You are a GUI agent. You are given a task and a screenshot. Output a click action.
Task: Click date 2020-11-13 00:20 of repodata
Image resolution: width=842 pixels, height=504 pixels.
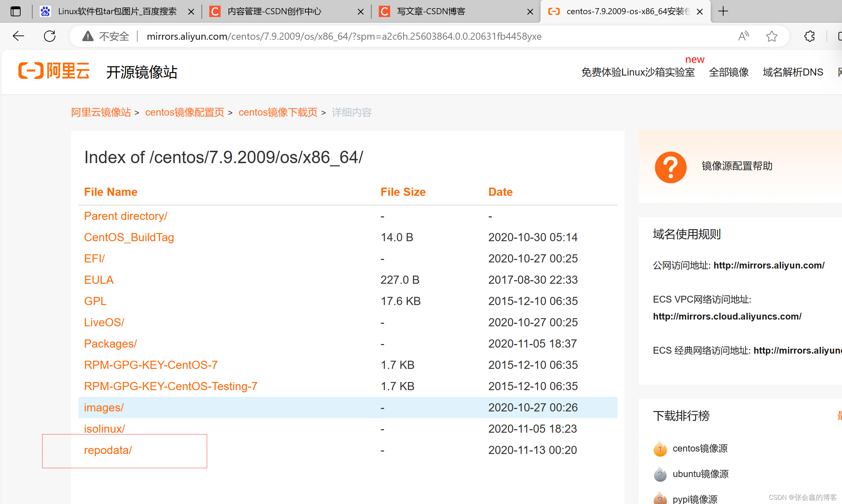[533, 450]
